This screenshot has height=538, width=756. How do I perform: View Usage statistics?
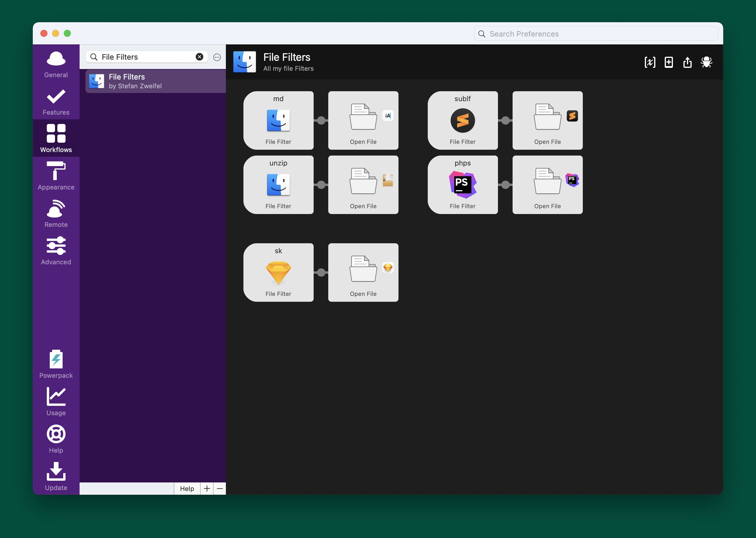(x=56, y=401)
